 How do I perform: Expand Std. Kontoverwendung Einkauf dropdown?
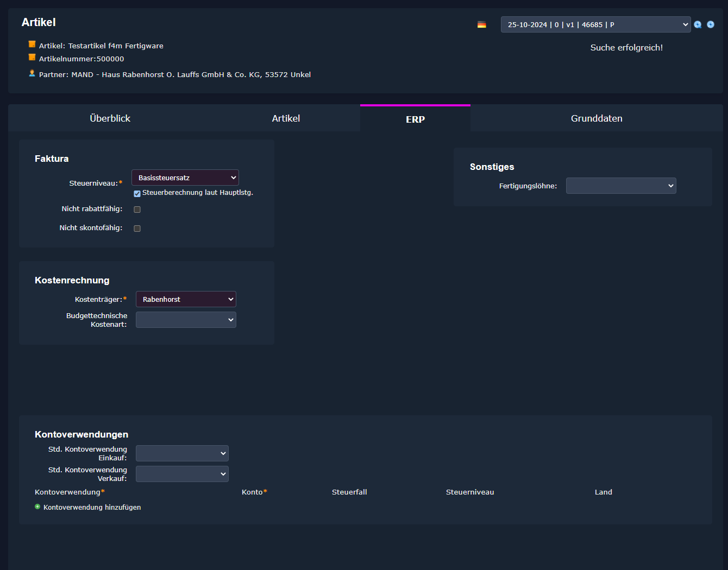pyautogui.click(x=182, y=453)
